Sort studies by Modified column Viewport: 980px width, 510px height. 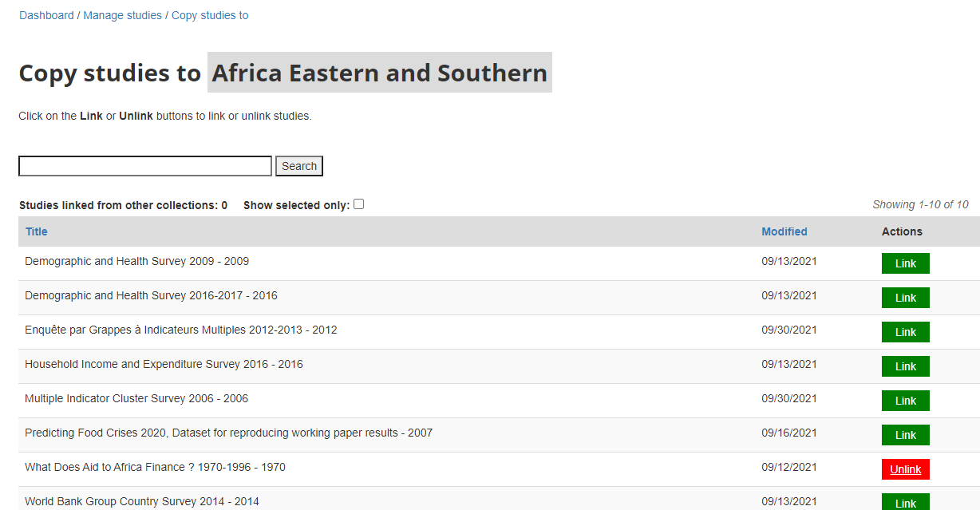point(784,231)
